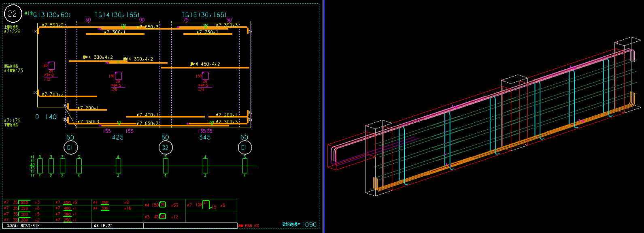The height and width of the screenshot is (233, 644).
Task: Select the rightmost C1 column marker
Action: pyautogui.click(x=244, y=147)
